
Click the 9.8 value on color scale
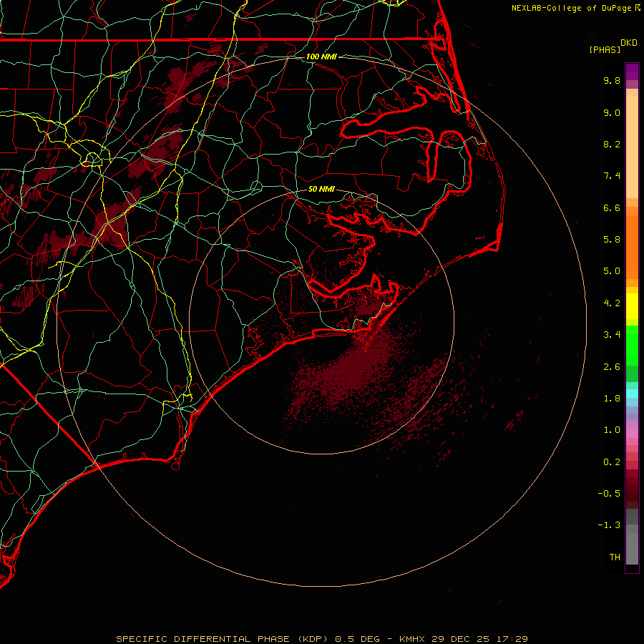[612, 80]
